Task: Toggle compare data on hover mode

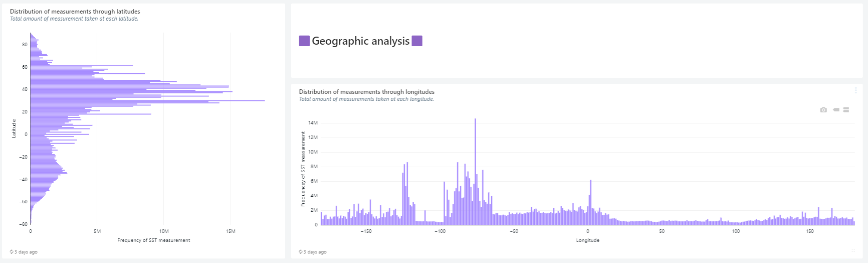Action: click(x=846, y=110)
